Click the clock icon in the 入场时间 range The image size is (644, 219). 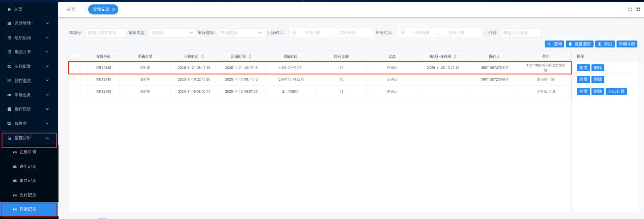[294, 32]
